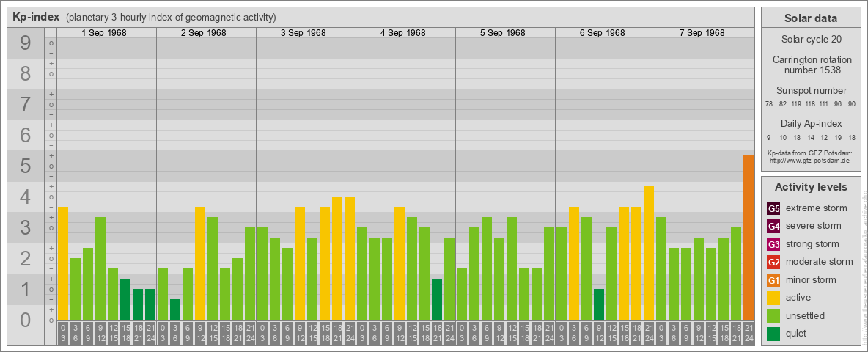This screenshot has height=352, width=868.
Task: Click the tall yellow 21-24 bar on 6 Sep
Action: 649,254
